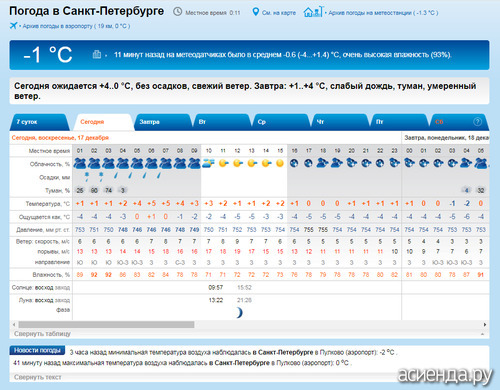Image resolution: width=500 pixels, height=390 pixels.
Task: Click cloud icon for hour 01 today
Action: 80,163
